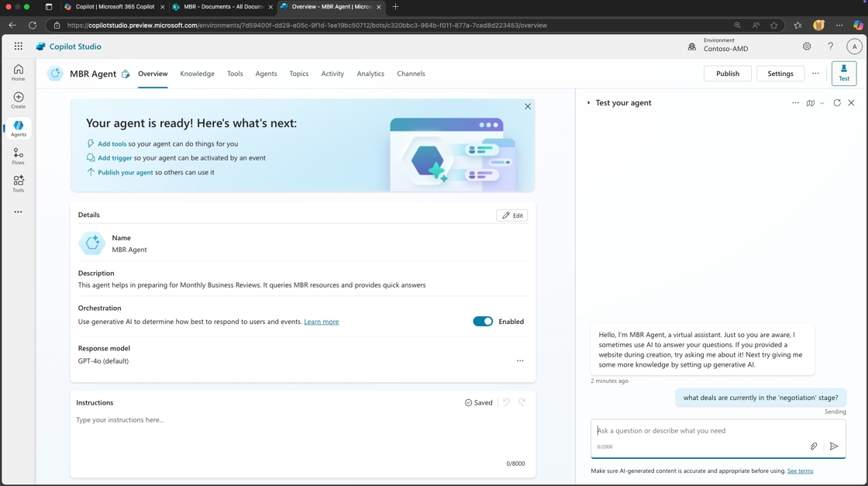Click the Learn more link
This screenshot has height=486, width=868.
point(321,322)
